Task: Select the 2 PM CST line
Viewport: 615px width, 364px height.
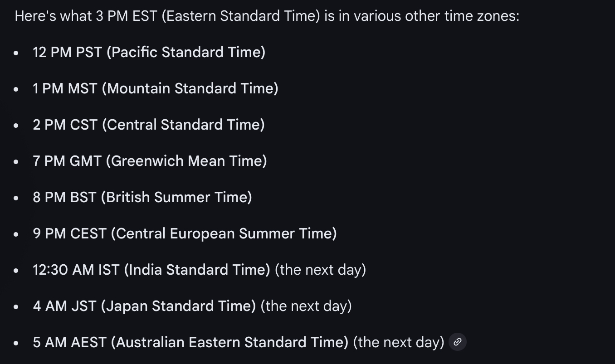Action: coord(149,125)
